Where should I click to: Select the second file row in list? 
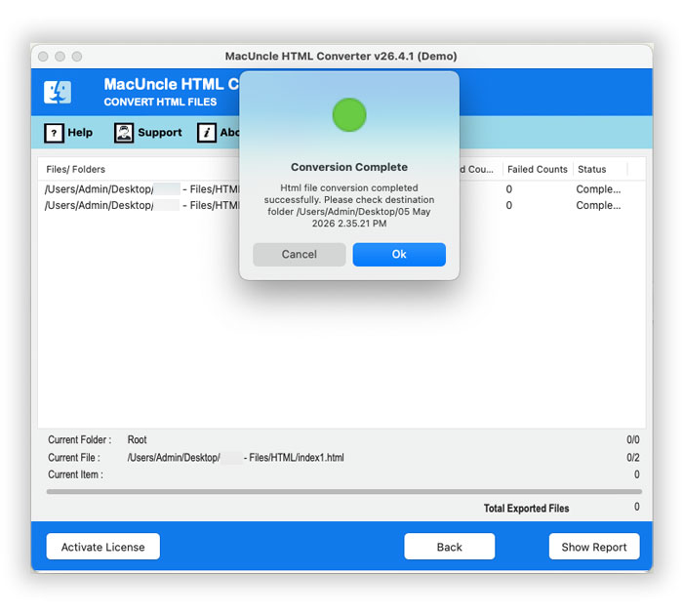pyautogui.click(x=341, y=205)
